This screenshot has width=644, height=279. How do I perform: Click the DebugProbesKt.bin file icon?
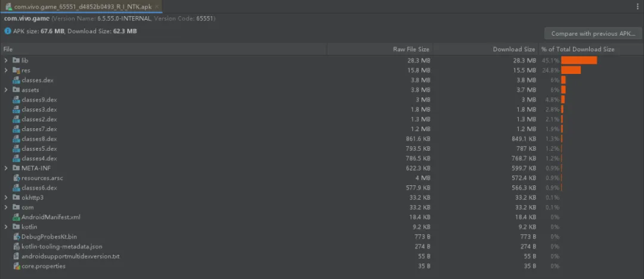pyautogui.click(x=16, y=237)
